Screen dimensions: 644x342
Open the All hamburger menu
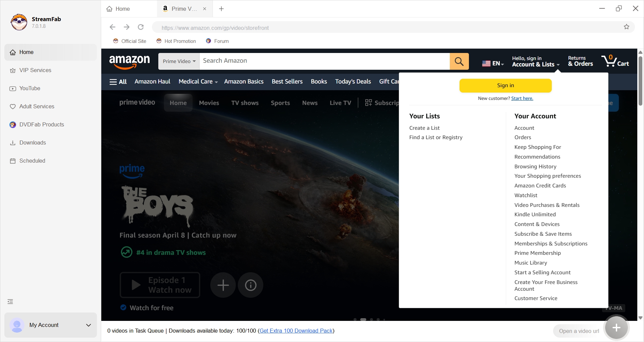[x=118, y=82]
